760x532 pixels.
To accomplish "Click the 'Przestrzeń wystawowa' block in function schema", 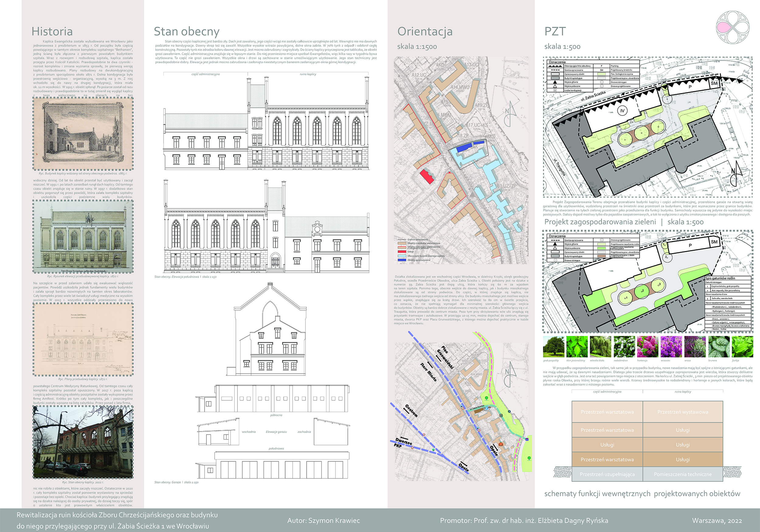I will 682,412.
